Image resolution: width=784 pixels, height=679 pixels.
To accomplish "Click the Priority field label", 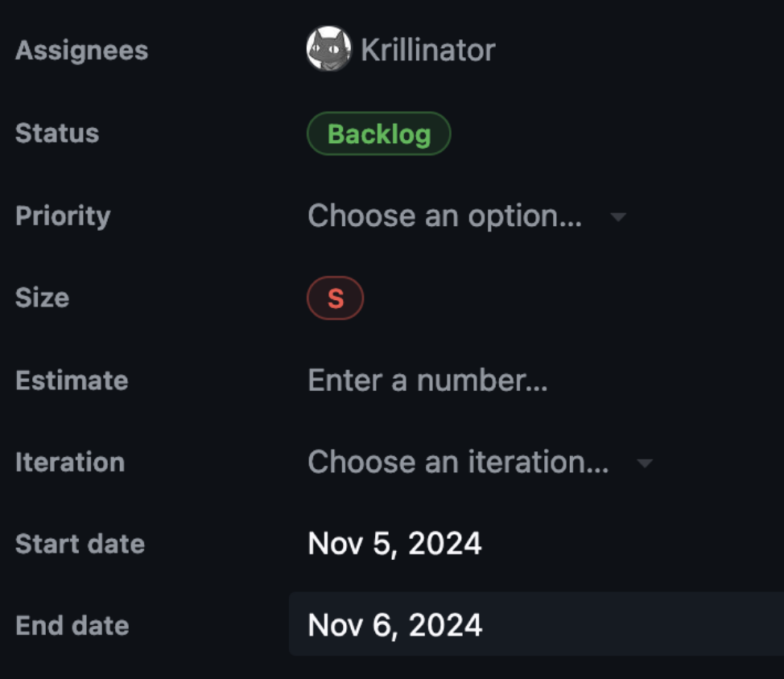I will pyautogui.click(x=63, y=216).
